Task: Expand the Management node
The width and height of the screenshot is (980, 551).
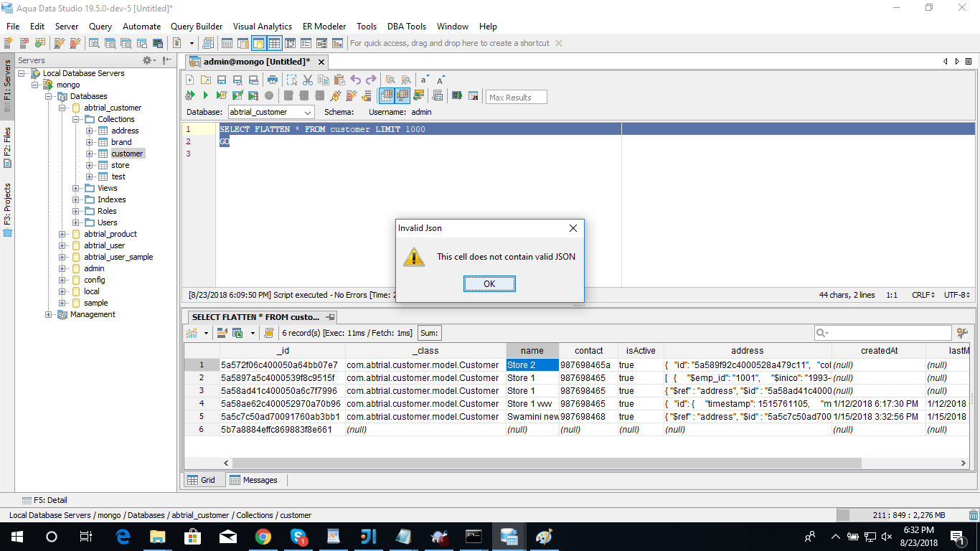Action: 49,314
